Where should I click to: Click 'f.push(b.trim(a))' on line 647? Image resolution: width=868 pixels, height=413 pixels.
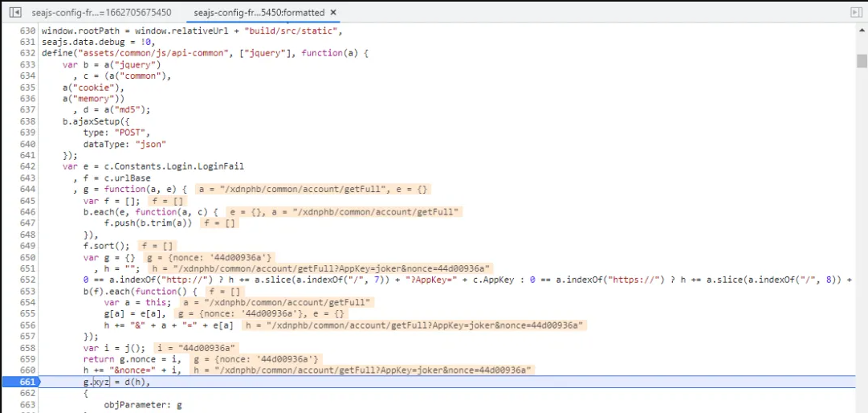[x=149, y=223]
